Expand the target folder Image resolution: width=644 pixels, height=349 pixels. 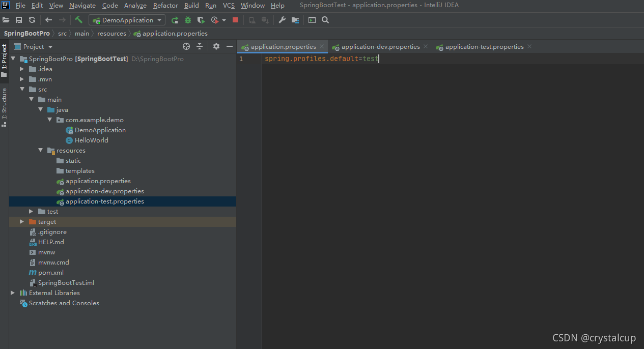22,221
